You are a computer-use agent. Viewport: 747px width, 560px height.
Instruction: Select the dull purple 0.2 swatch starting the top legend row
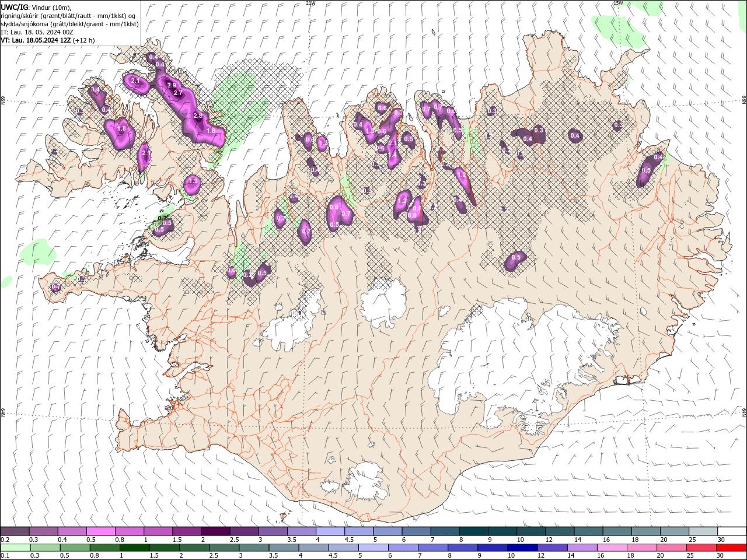click(x=15, y=531)
